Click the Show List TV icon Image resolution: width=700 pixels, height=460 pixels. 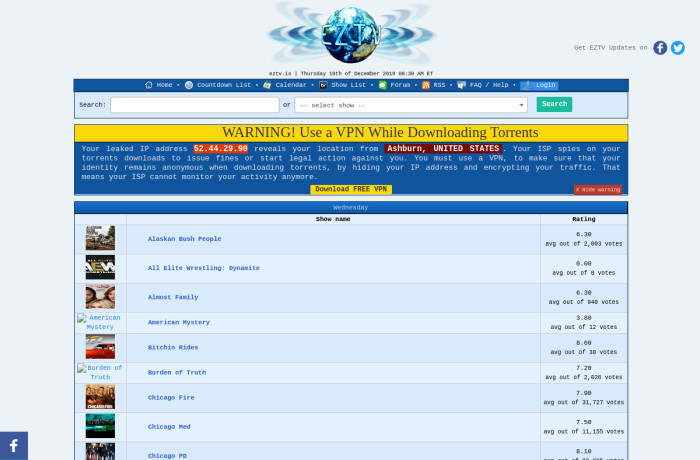(x=323, y=85)
